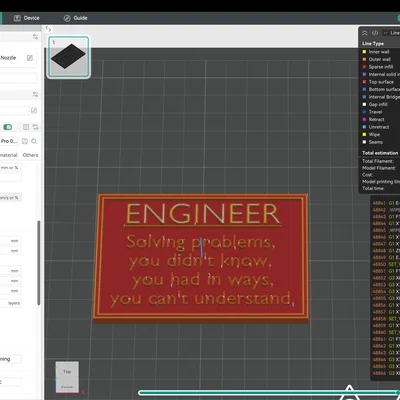The width and height of the screenshot is (400, 400).
Task: Toggle the G-code viewer code icon
Action: point(375,33)
